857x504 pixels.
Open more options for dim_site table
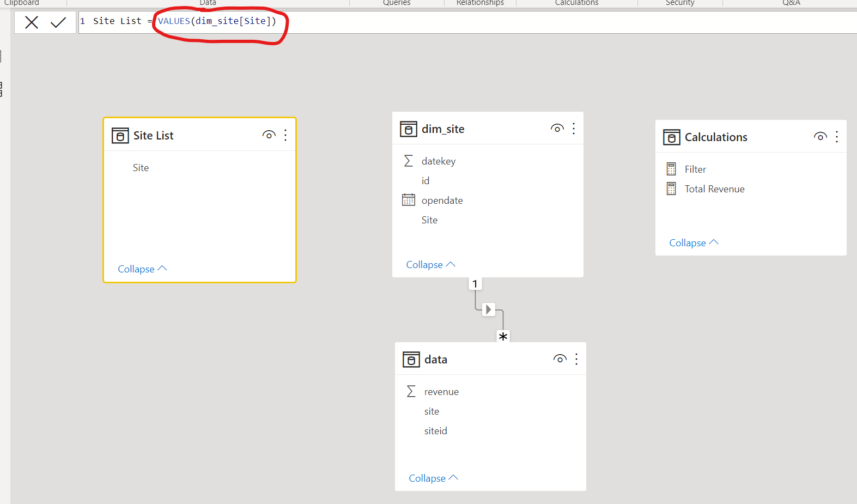coord(574,129)
